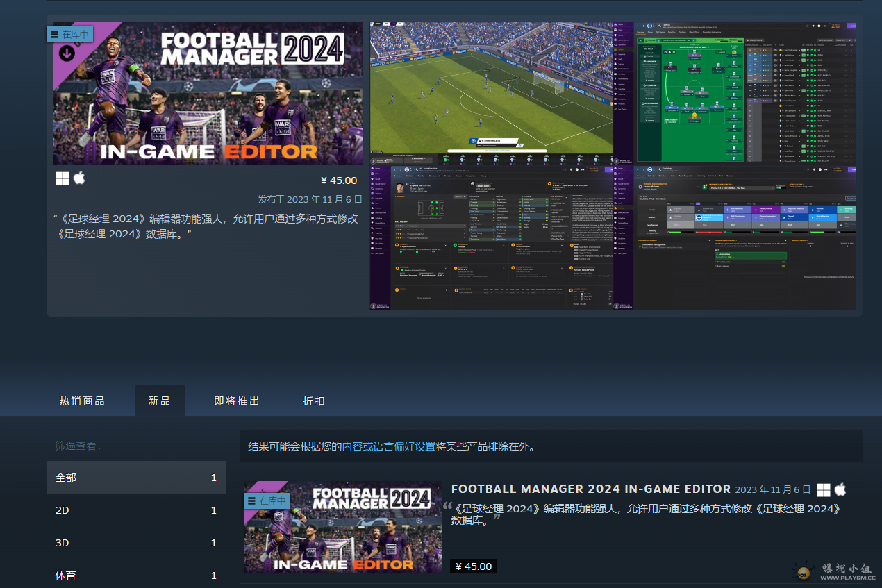The width and height of the screenshot is (882, 588).
Task: Click the FOOTBALL MANAGER 2024 IN-GAME EDITOR title
Action: click(x=591, y=489)
